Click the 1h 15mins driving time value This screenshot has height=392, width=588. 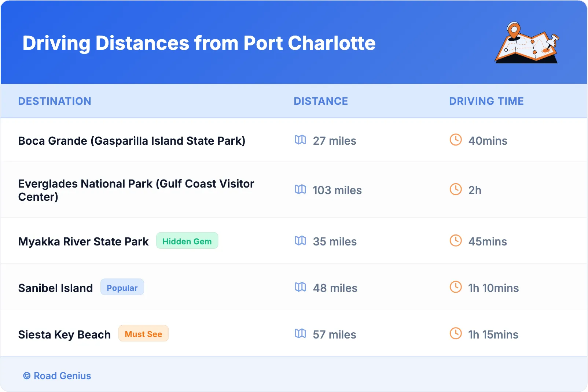(x=493, y=335)
